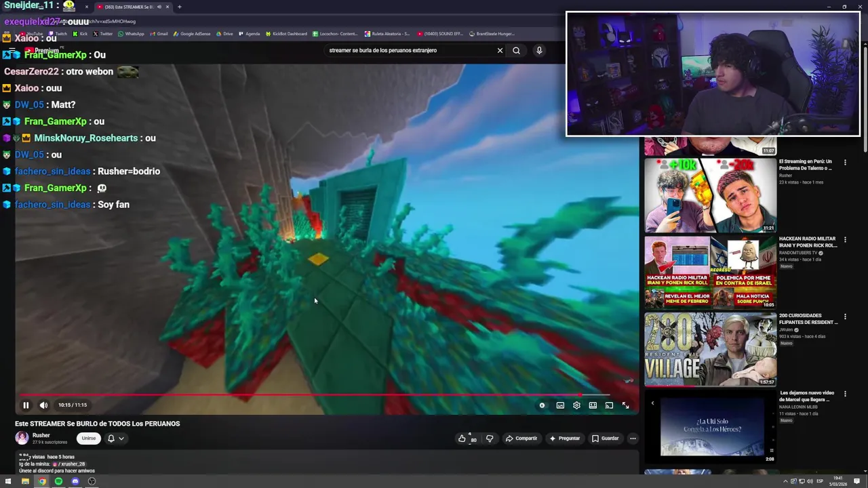Expand the video description box

pos(325,464)
